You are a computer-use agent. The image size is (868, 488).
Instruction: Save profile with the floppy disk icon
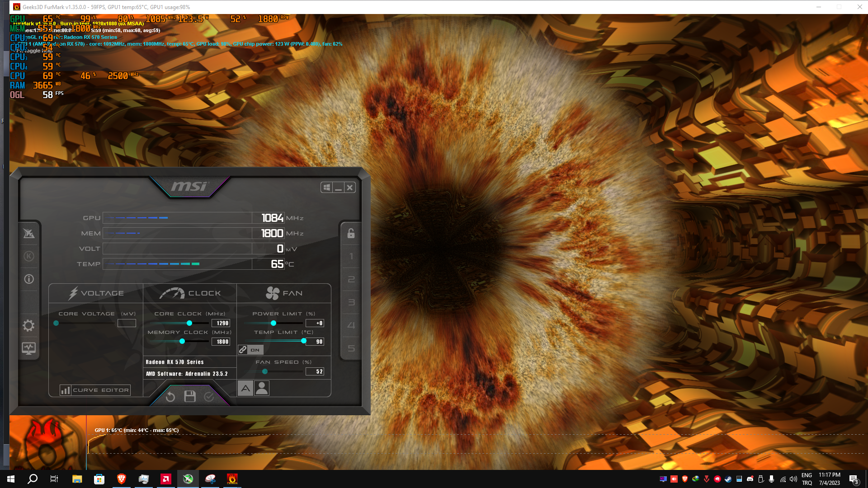[190, 397]
